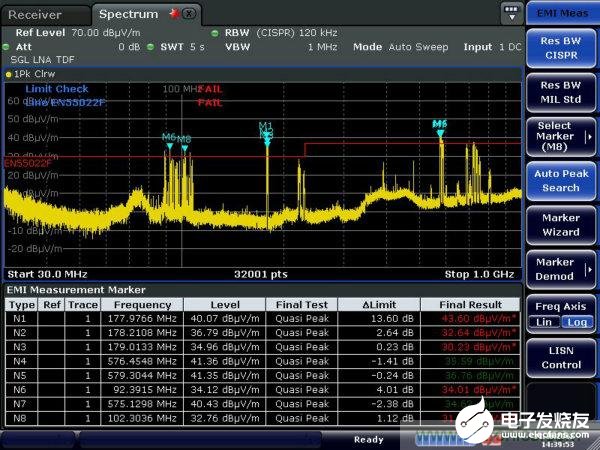Open the Select Marker (M8) softkey
The width and height of the screenshot is (600, 450).
(x=561, y=136)
